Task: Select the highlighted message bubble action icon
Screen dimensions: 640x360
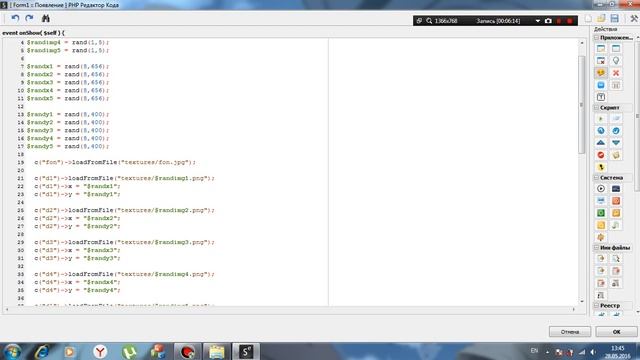Action: tap(601, 73)
